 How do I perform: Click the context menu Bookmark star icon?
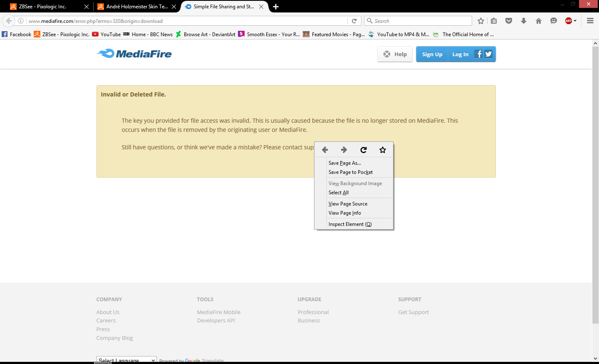pyautogui.click(x=383, y=150)
